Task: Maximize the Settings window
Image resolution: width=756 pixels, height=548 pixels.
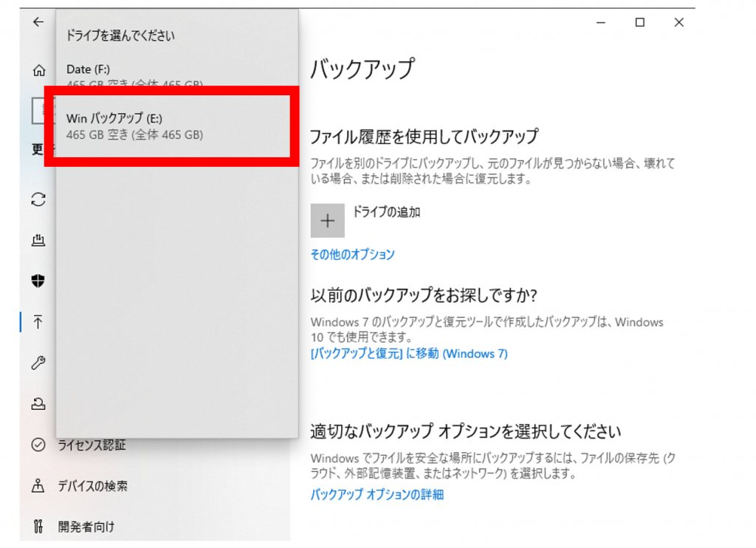Action: (x=639, y=23)
